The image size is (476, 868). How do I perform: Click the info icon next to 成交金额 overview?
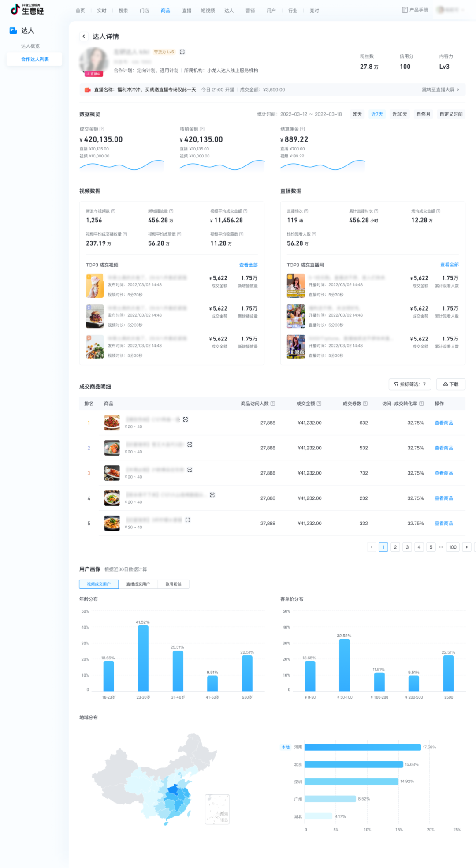coord(102,129)
